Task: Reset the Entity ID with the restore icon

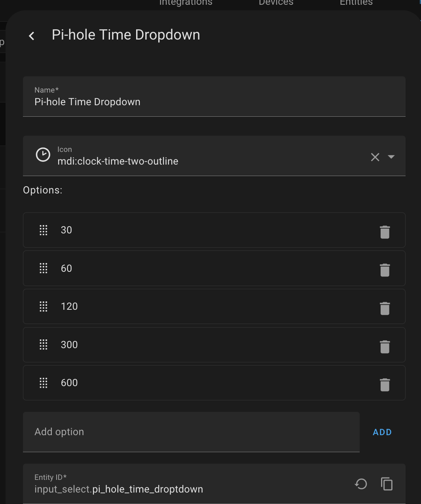Action: click(x=361, y=484)
